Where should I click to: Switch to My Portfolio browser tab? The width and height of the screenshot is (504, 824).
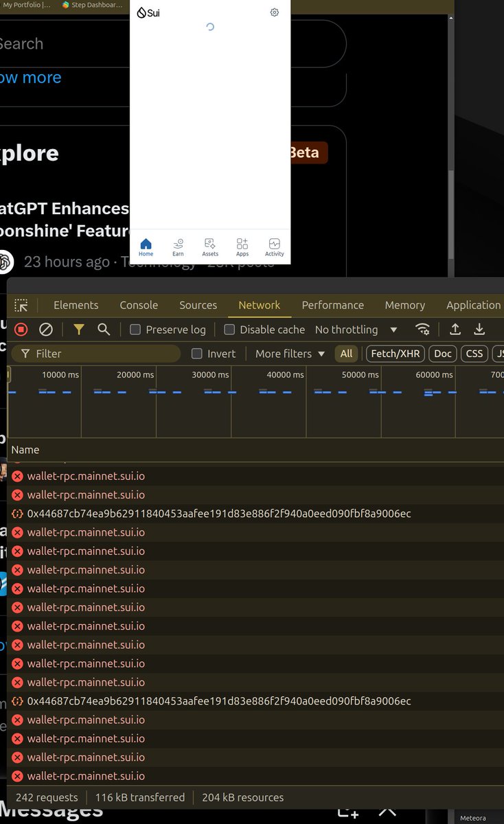click(x=26, y=5)
